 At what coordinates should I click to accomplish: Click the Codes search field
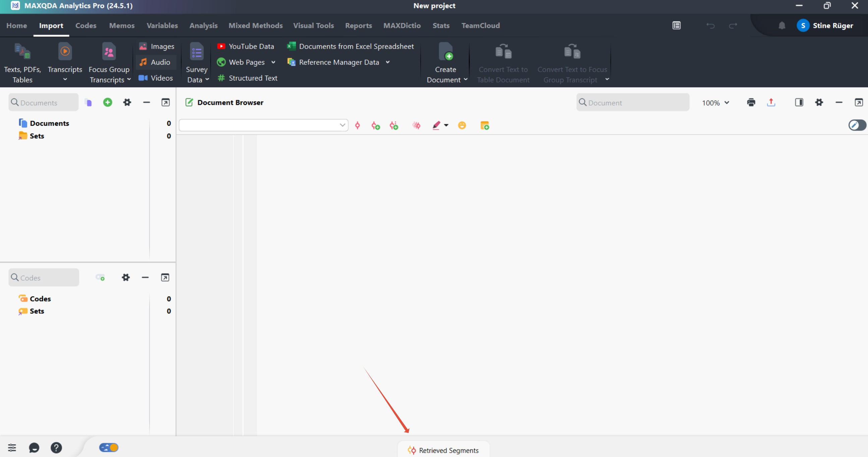tap(44, 278)
